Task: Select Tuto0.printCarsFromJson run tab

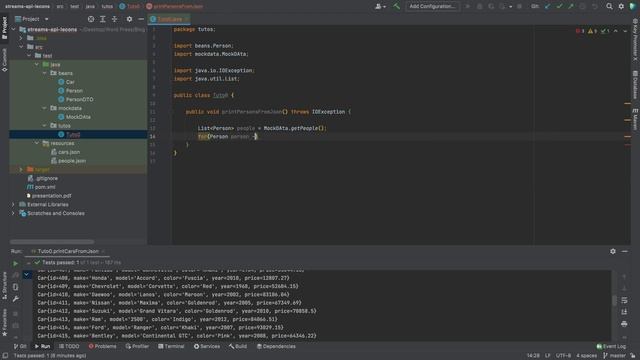Action: tap(68, 251)
